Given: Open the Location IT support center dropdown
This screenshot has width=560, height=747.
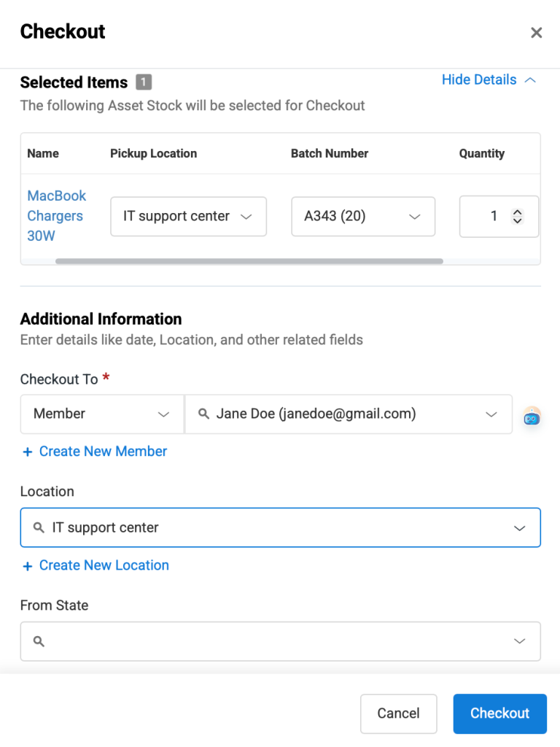Looking at the screenshot, I should 281,527.
